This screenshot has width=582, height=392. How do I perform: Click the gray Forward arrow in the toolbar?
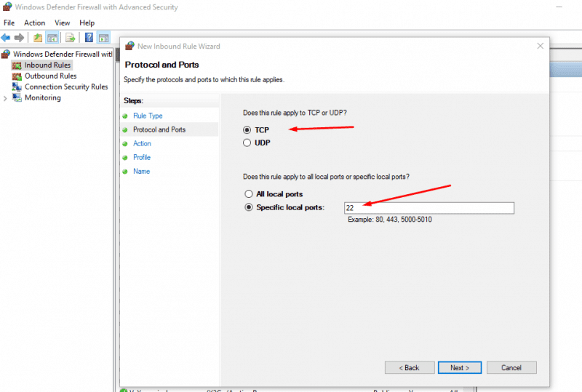click(19, 38)
